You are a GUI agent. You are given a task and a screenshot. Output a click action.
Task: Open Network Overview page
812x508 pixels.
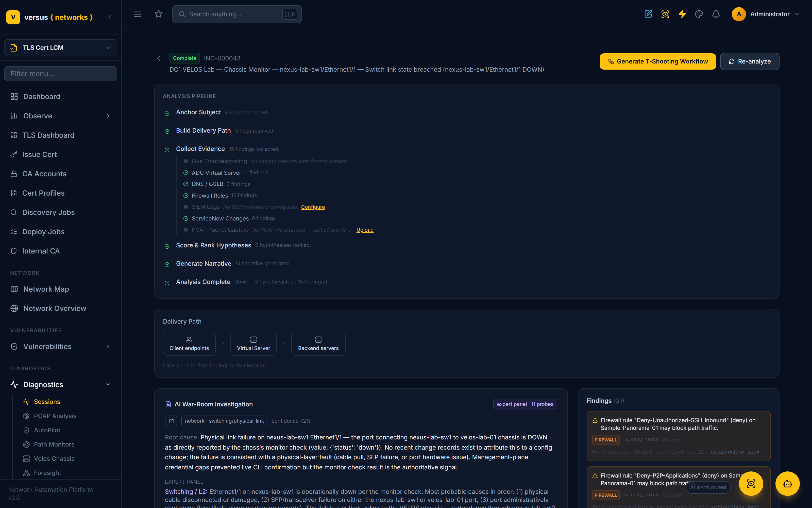[60, 308]
